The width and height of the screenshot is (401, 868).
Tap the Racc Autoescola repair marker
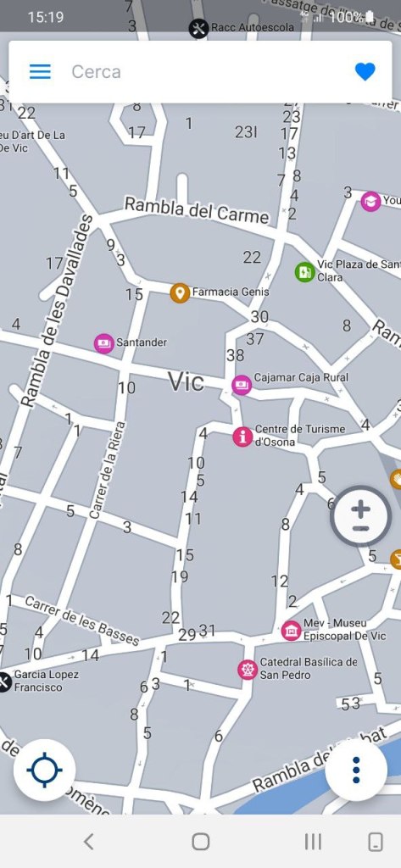click(199, 28)
